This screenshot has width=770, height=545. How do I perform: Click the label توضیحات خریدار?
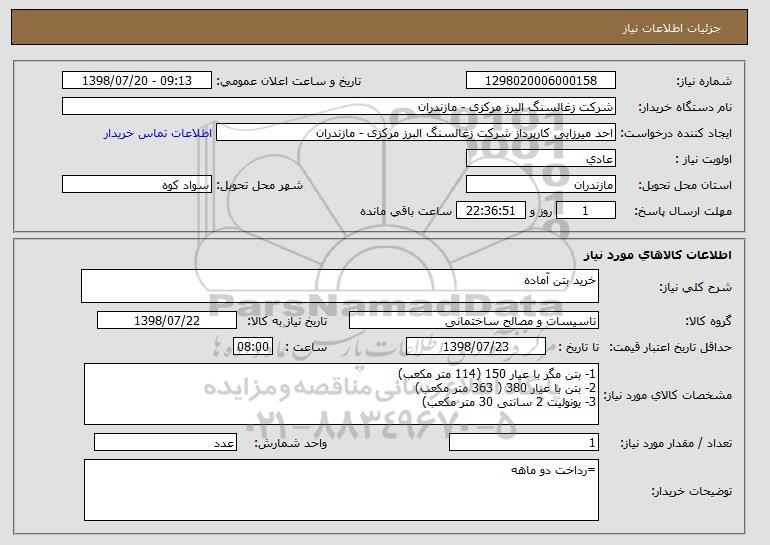691,491
